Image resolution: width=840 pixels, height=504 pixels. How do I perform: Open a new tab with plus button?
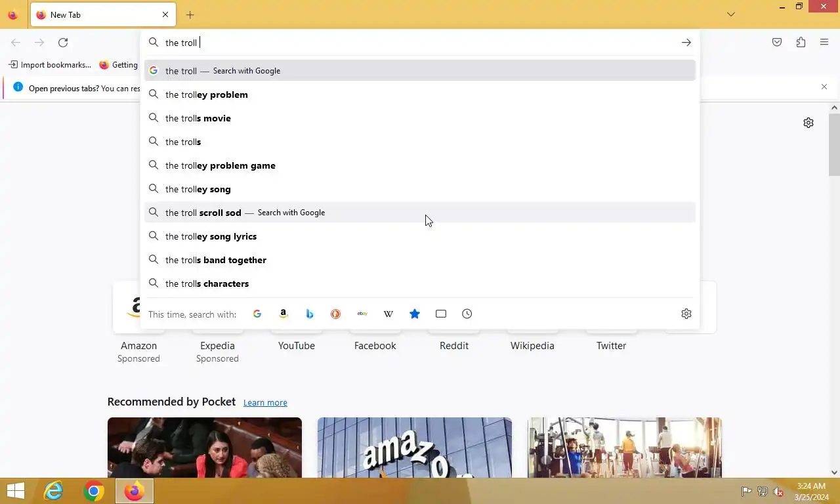coord(190,14)
